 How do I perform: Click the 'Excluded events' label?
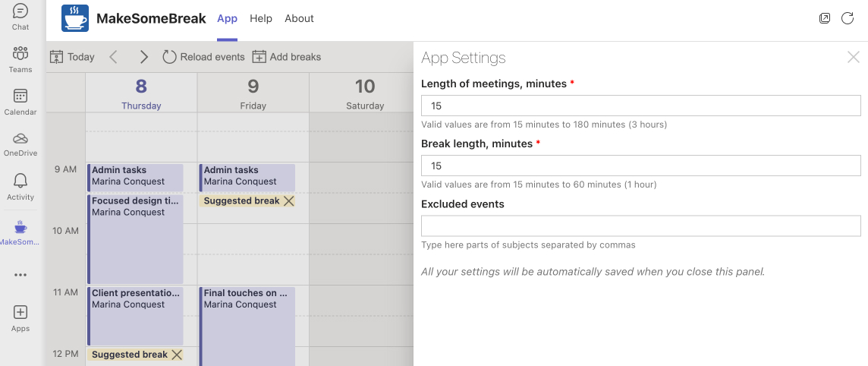tap(463, 204)
